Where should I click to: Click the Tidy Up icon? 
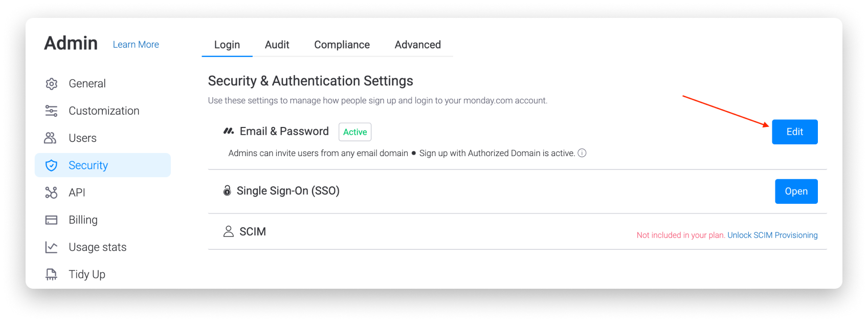tap(51, 274)
